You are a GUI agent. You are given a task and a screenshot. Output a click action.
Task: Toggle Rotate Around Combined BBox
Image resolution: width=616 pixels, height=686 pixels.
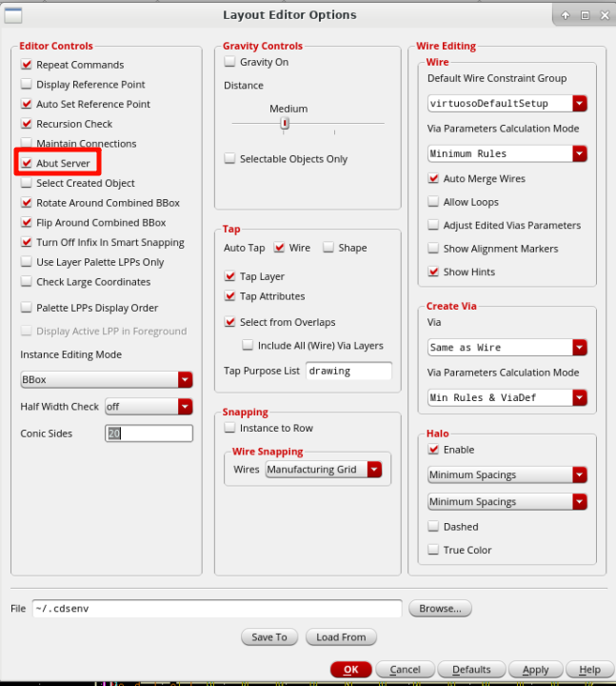point(27,203)
